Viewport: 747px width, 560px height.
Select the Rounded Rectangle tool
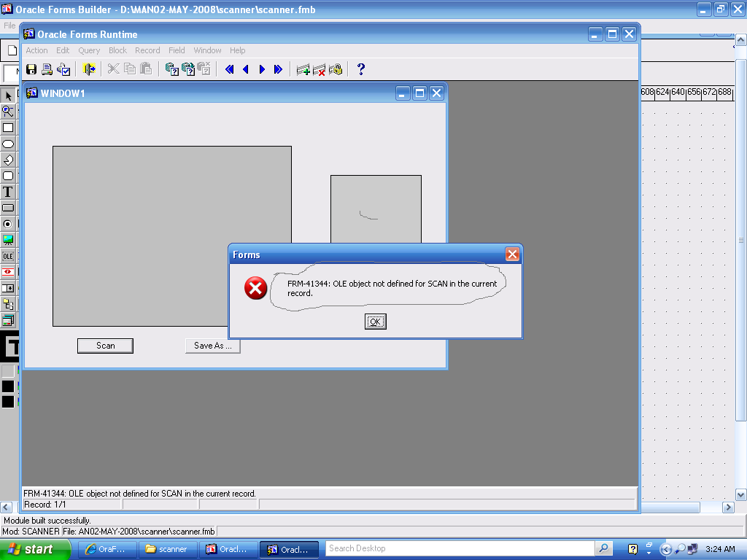click(8, 176)
